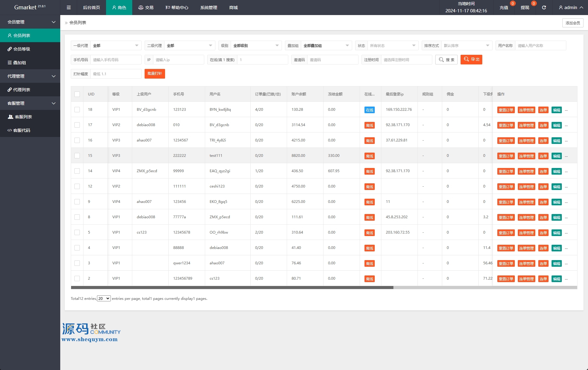Click the hamburger sidebar collapse icon
The width and height of the screenshot is (588, 370).
click(x=69, y=8)
